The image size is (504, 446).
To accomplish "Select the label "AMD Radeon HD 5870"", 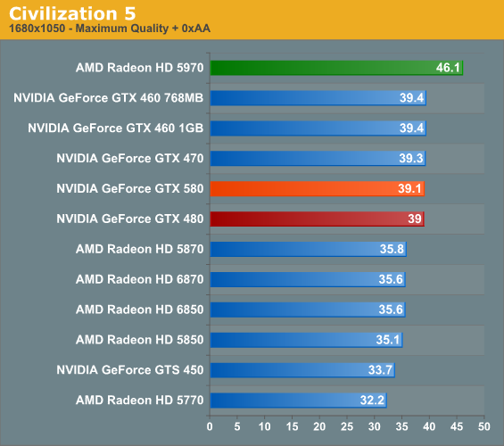I will pyautogui.click(x=139, y=249).
